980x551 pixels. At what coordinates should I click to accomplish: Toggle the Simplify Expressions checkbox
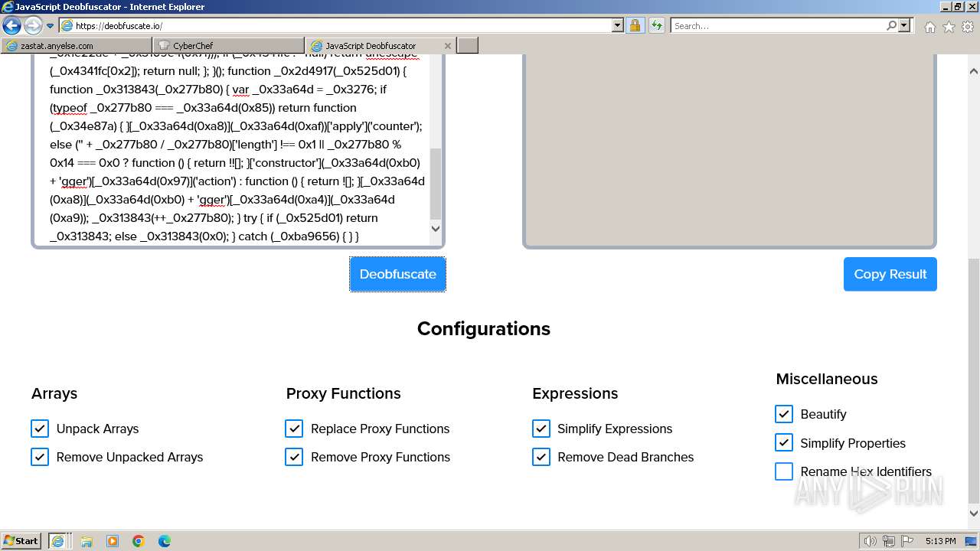(541, 429)
